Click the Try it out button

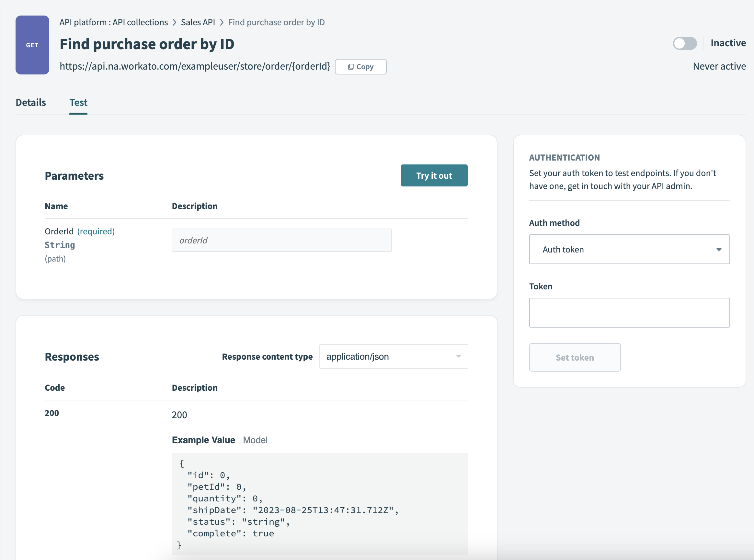click(434, 175)
